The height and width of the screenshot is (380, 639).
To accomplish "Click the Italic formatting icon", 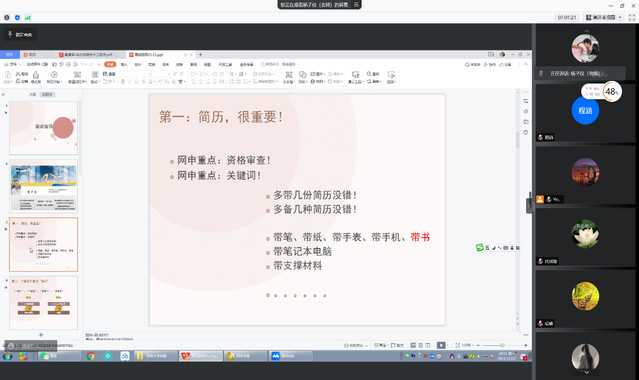I will point(130,82).
